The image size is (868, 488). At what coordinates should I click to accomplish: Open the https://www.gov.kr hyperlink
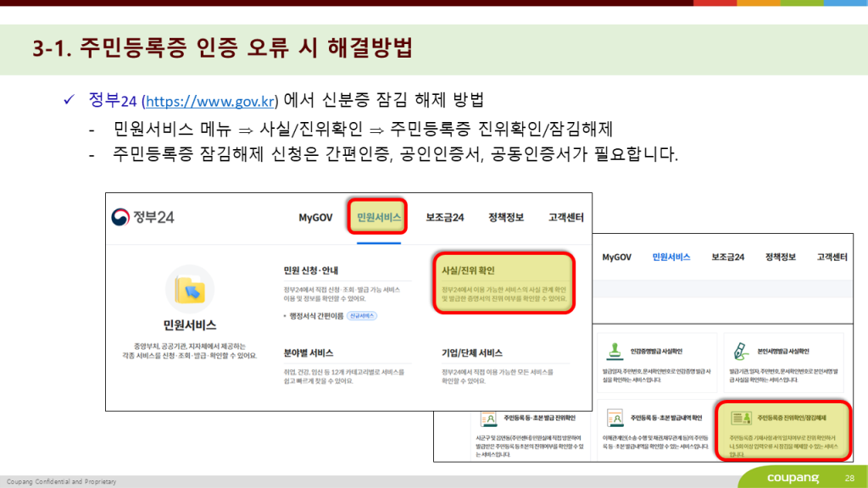(210, 102)
